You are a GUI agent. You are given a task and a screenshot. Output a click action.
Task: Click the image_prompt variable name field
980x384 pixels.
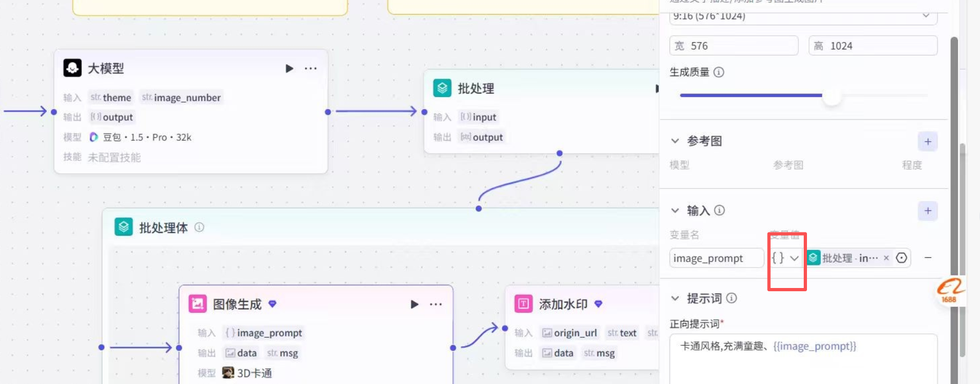(x=716, y=258)
